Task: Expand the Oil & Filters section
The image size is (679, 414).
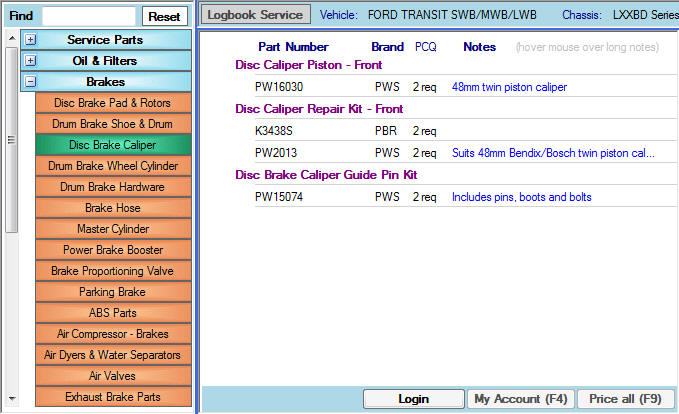Action: tap(31, 61)
